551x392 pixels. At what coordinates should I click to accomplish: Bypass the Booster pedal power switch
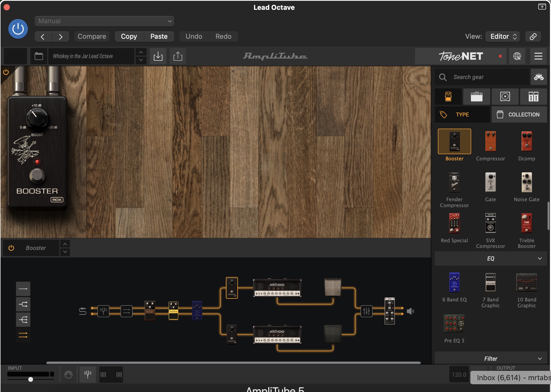point(6,72)
